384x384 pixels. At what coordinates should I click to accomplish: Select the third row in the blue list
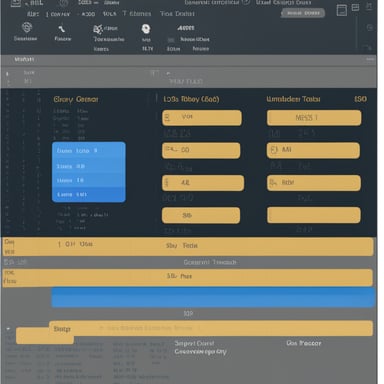(89, 180)
